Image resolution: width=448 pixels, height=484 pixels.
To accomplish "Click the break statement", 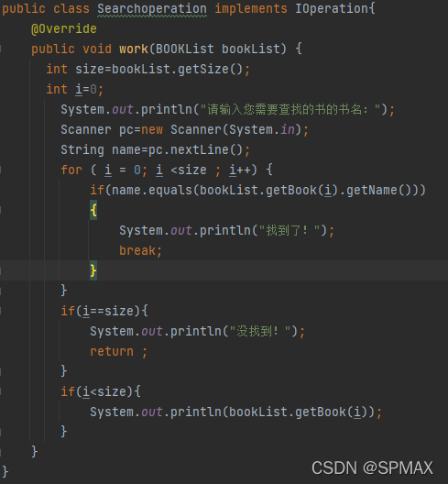I will (x=141, y=250).
